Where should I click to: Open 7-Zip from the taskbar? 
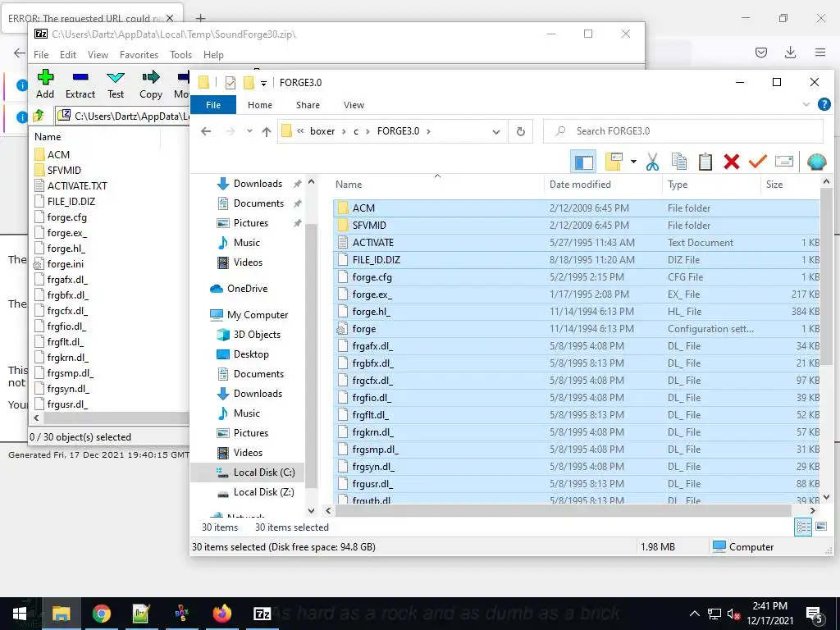(262, 614)
